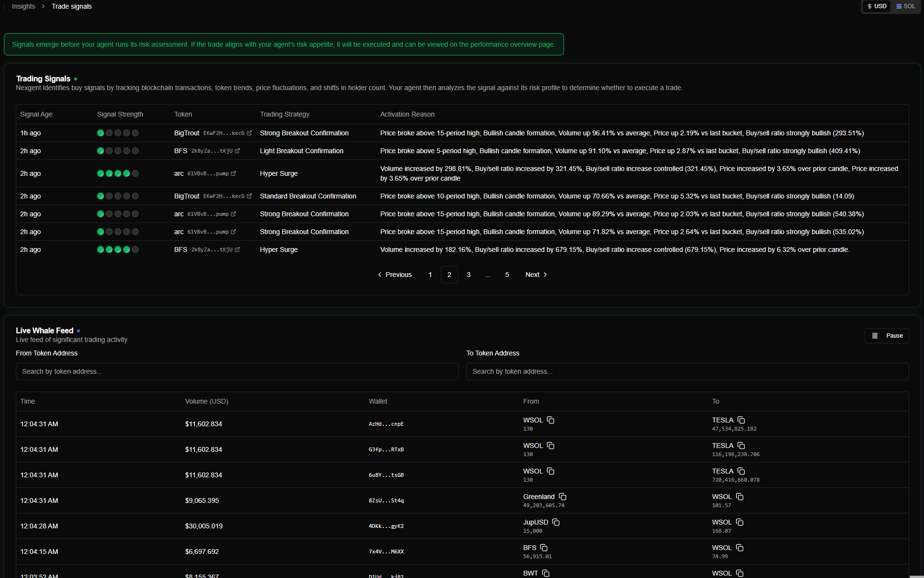Screen dimensions: 924x578
Task: Copy WSOL address in 12:04:28 AM row
Action: click(x=740, y=522)
